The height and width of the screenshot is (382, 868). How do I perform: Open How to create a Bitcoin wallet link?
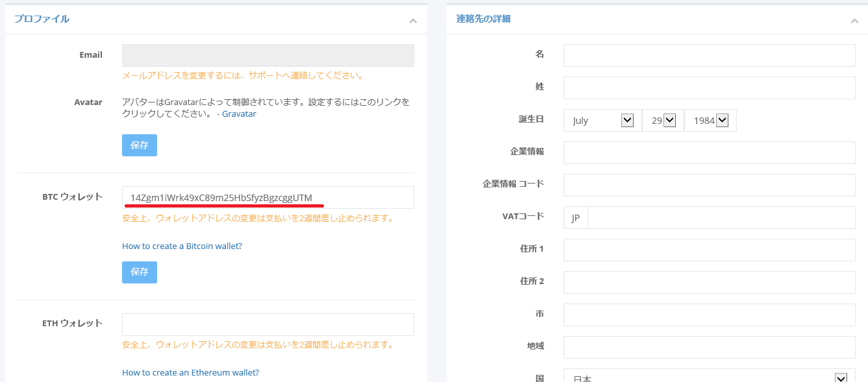click(x=182, y=246)
